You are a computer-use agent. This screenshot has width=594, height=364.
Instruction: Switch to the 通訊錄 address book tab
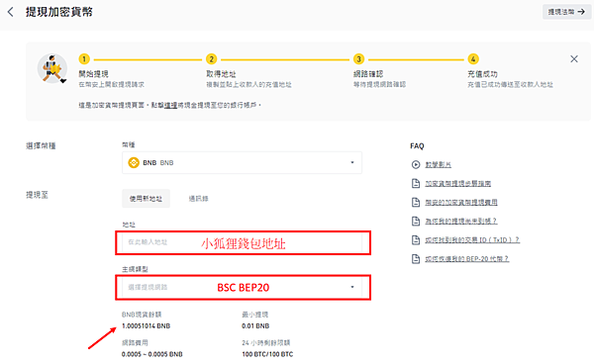point(198,198)
